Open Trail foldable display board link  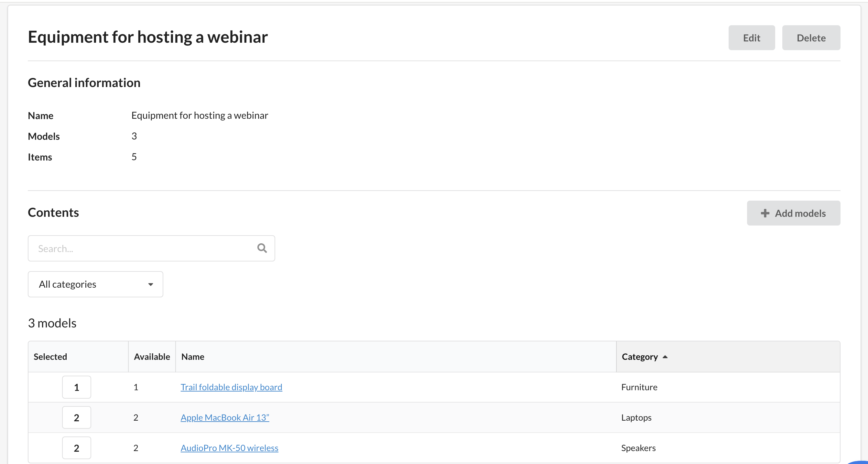click(x=231, y=387)
